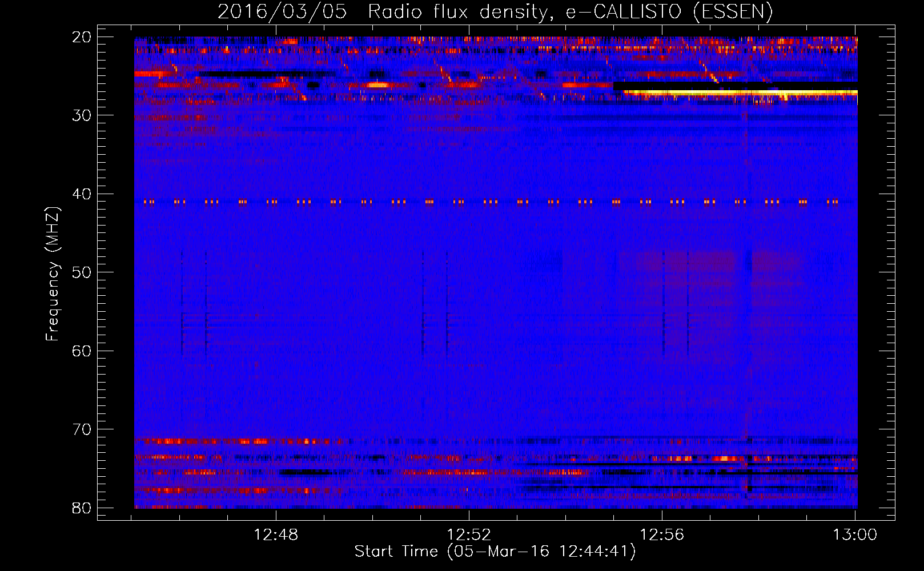Image resolution: width=924 pixels, height=571 pixels.
Task: Click the frequency tick label '80'
Action: (82, 508)
